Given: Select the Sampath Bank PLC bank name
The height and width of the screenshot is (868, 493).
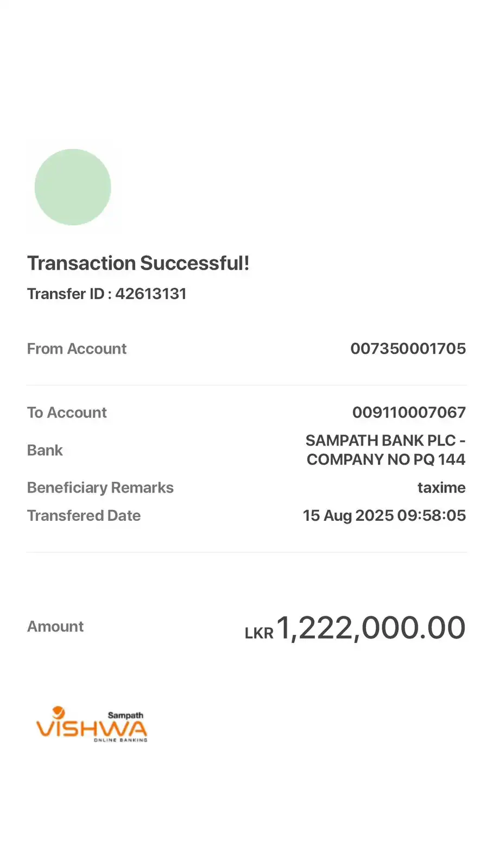Looking at the screenshot, I should pos(385,450).
